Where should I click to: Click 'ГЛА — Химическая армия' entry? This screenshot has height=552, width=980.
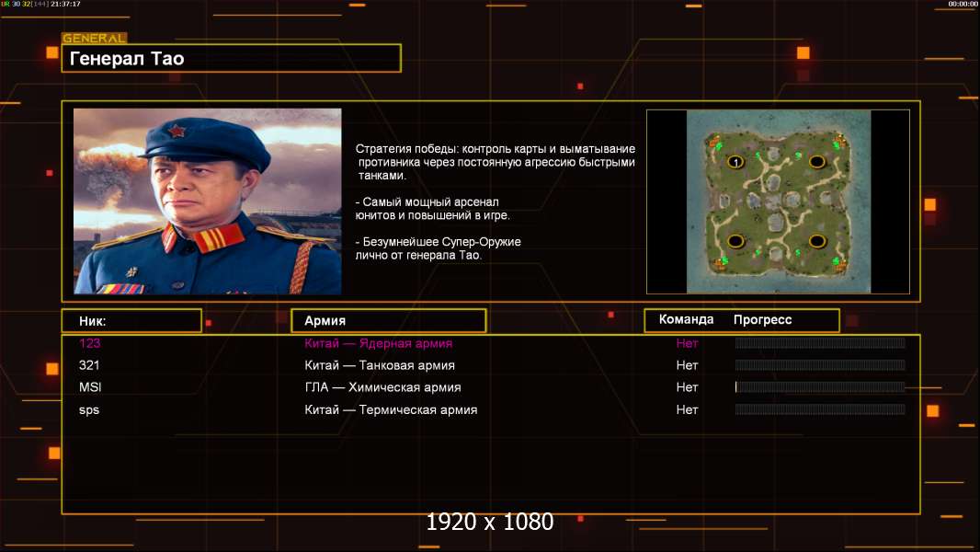click(382, 387)
